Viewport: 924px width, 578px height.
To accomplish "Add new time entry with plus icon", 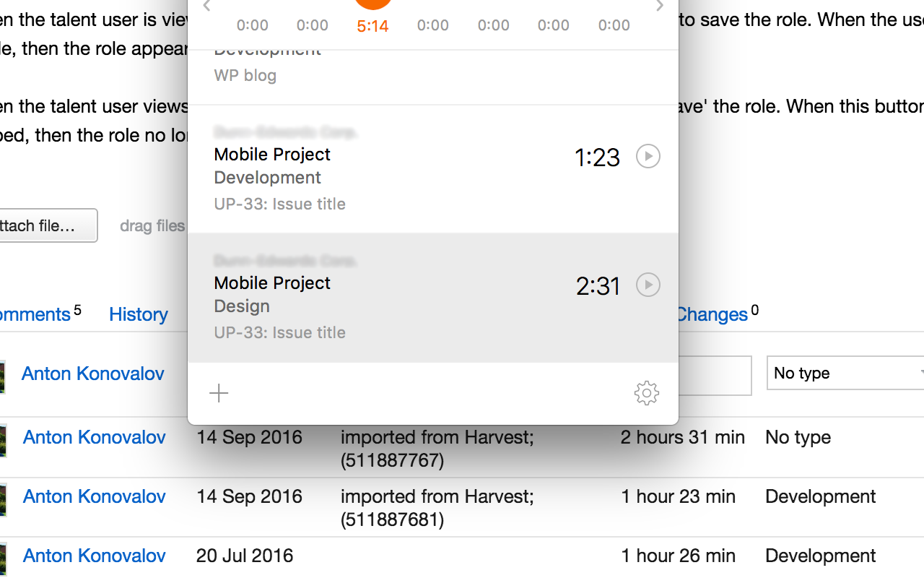I will tap(219, 393).
